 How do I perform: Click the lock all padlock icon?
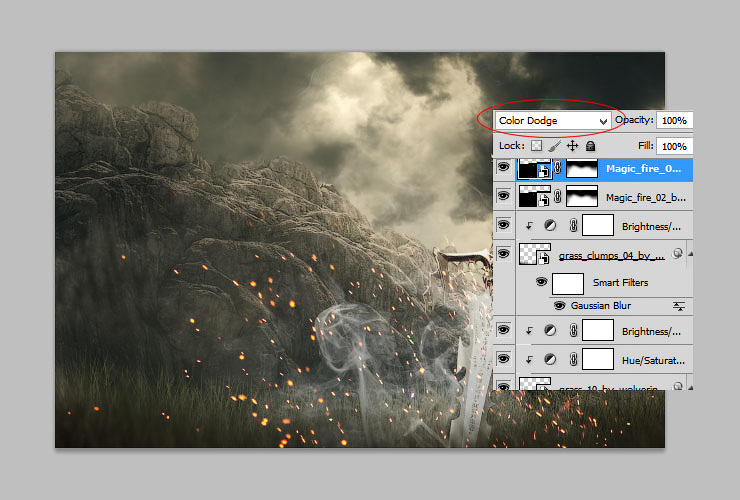tap(590, 146)
